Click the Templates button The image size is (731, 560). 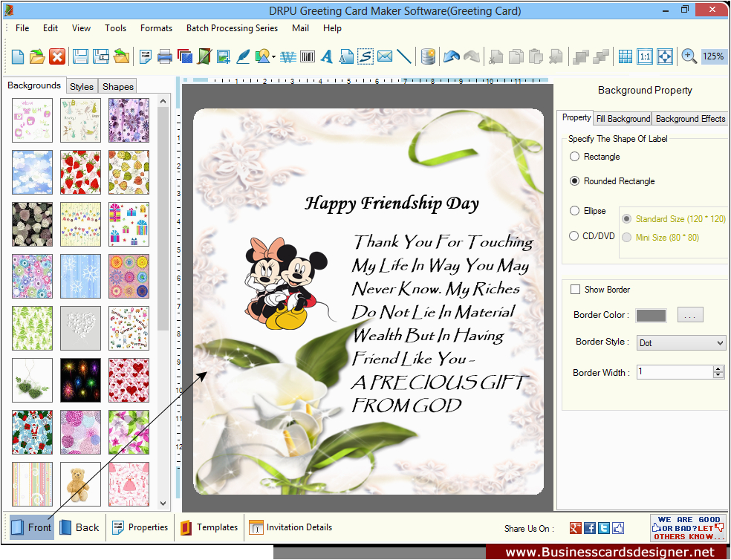209,527
